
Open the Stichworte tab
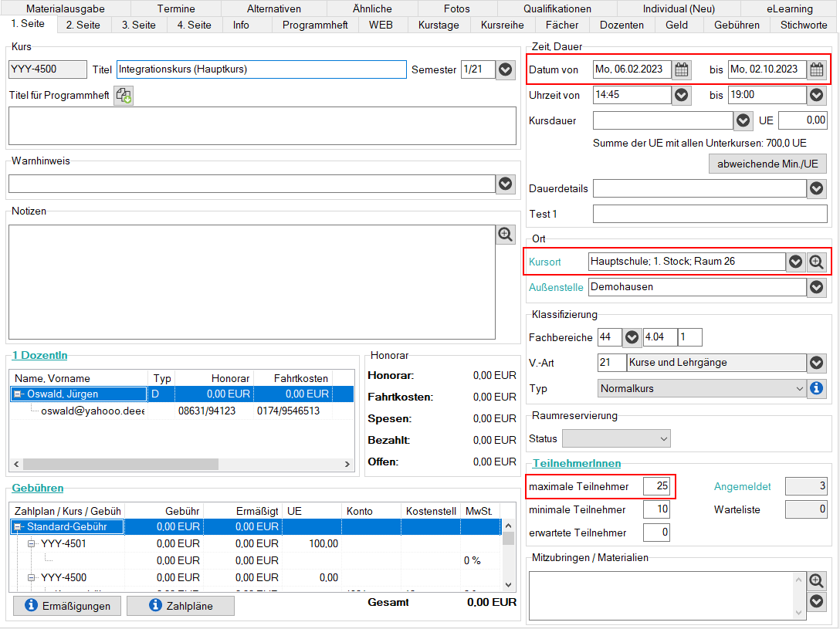tap(804, 25)
